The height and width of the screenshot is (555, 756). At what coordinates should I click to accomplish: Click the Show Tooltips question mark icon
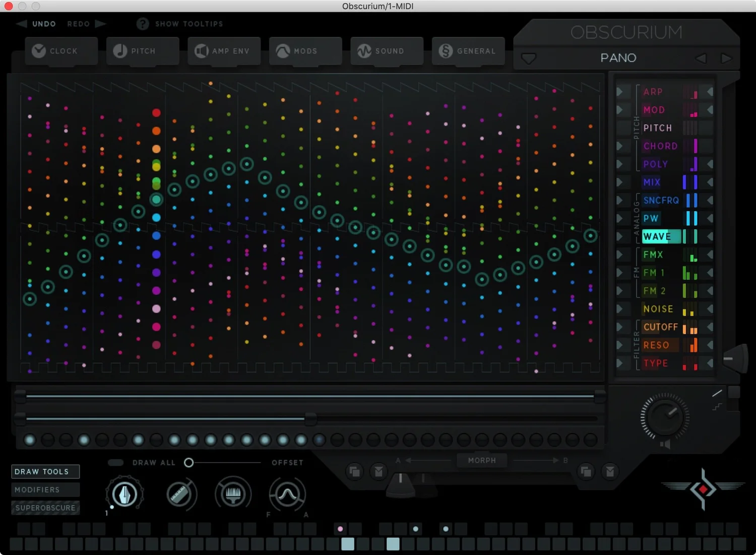pos(142,23)
